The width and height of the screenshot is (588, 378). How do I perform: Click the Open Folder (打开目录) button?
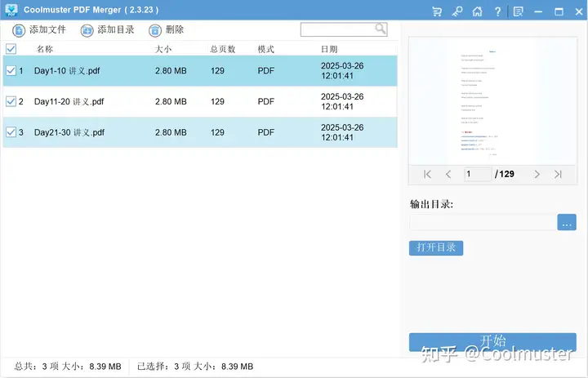[436, 248]
